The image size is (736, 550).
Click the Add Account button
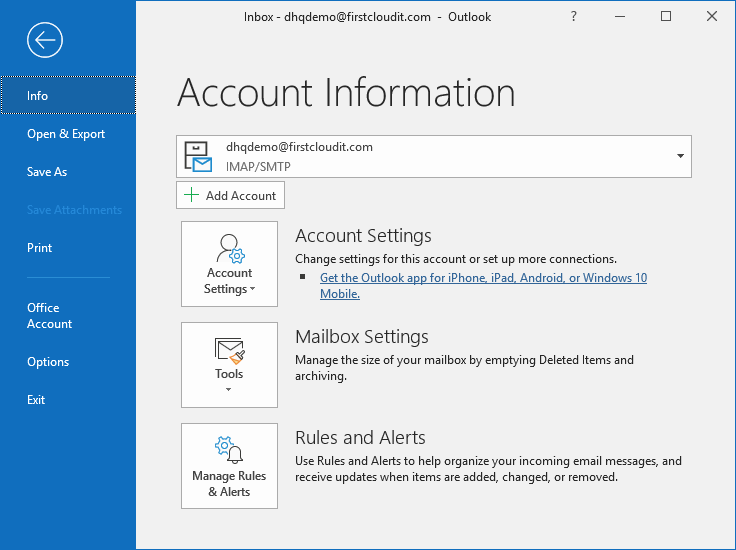coord(230,195)
